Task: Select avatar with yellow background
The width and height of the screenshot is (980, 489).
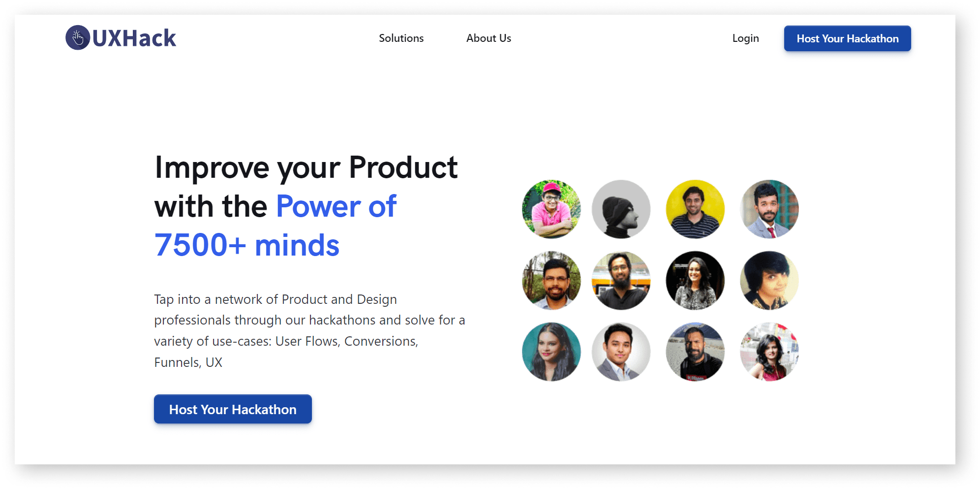Action: pos(695,209)
